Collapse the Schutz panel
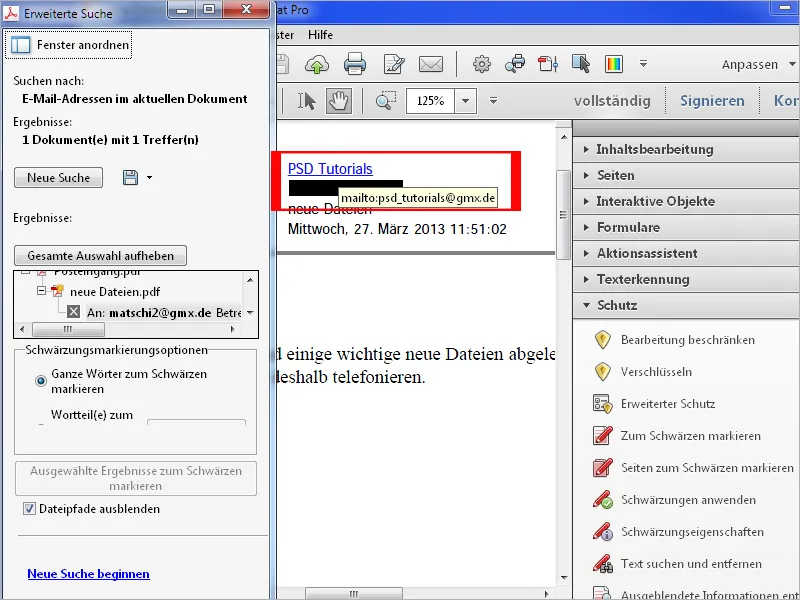 tap(686, 306)
